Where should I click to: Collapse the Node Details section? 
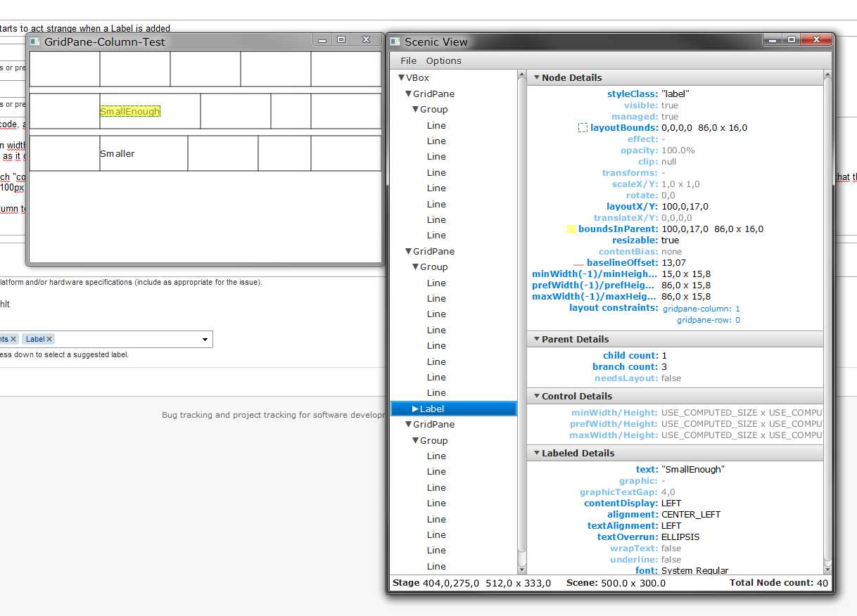click(x=536, y=78)
